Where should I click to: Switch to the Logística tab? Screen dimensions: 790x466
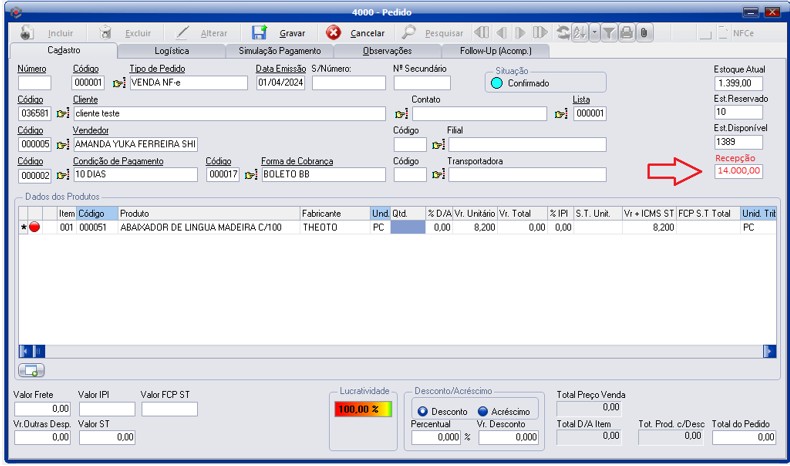point(171,50)
